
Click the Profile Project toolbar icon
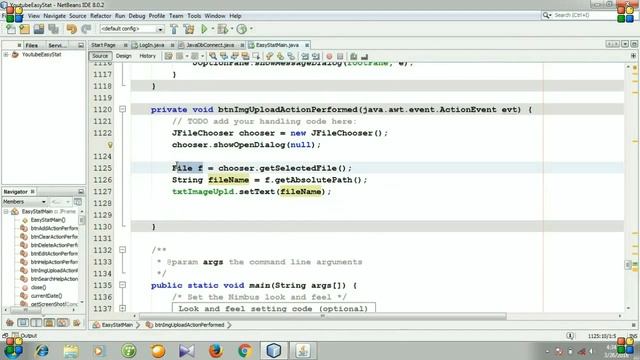click(x=242, y=29)
